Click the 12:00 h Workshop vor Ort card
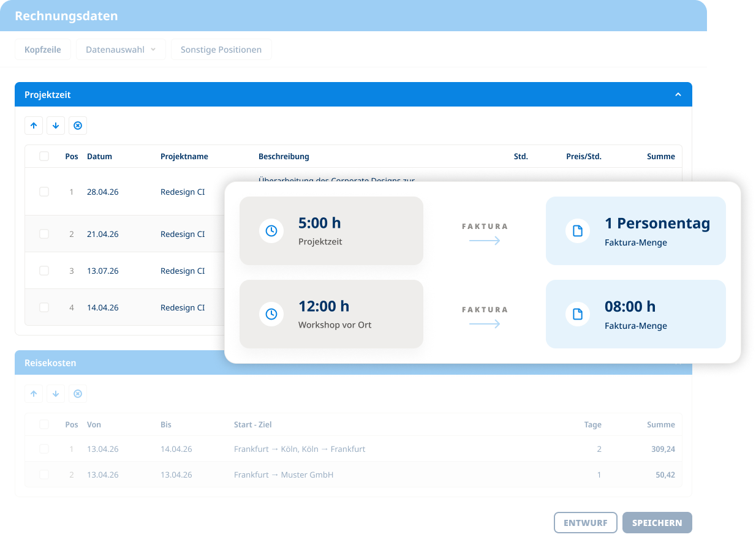Image resolution: width=756 pixels, height=548 pixels. pos(331,314)
